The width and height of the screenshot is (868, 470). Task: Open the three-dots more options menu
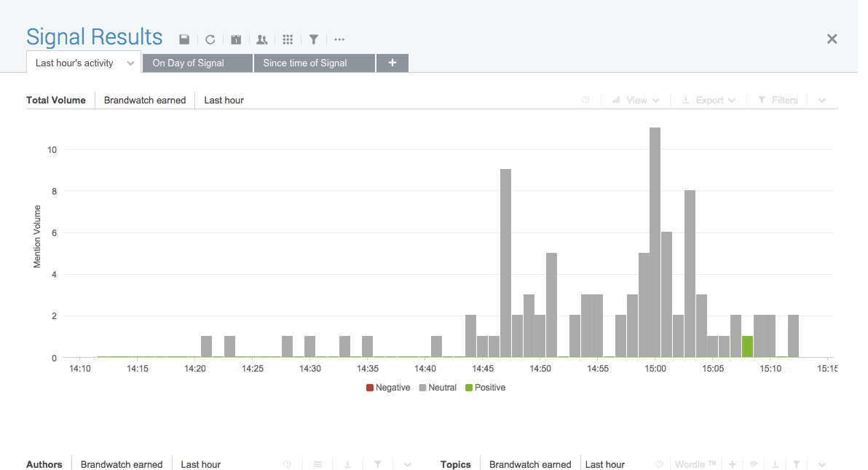[339, 39]
